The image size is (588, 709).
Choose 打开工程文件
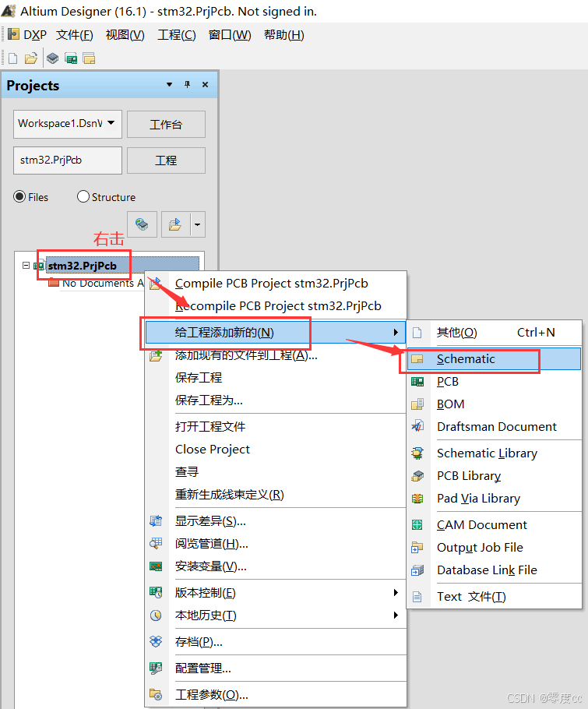pos(210,426)
